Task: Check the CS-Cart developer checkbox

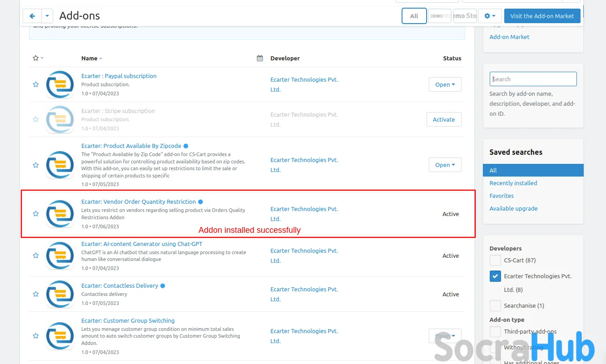Action: [x=495, y=261]
